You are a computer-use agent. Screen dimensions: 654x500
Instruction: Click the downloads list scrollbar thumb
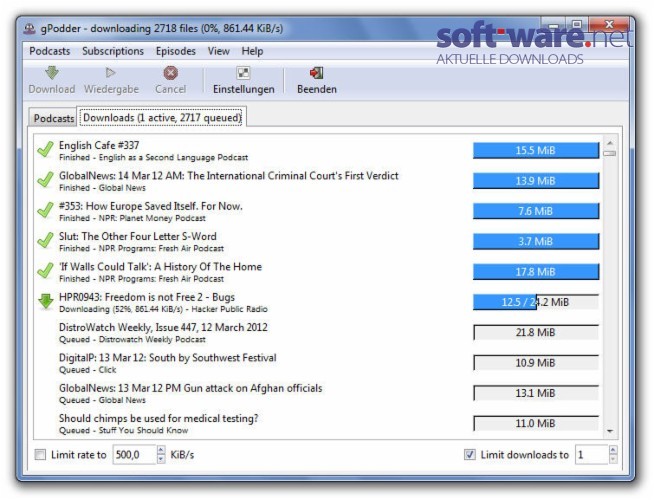[610, 153]
